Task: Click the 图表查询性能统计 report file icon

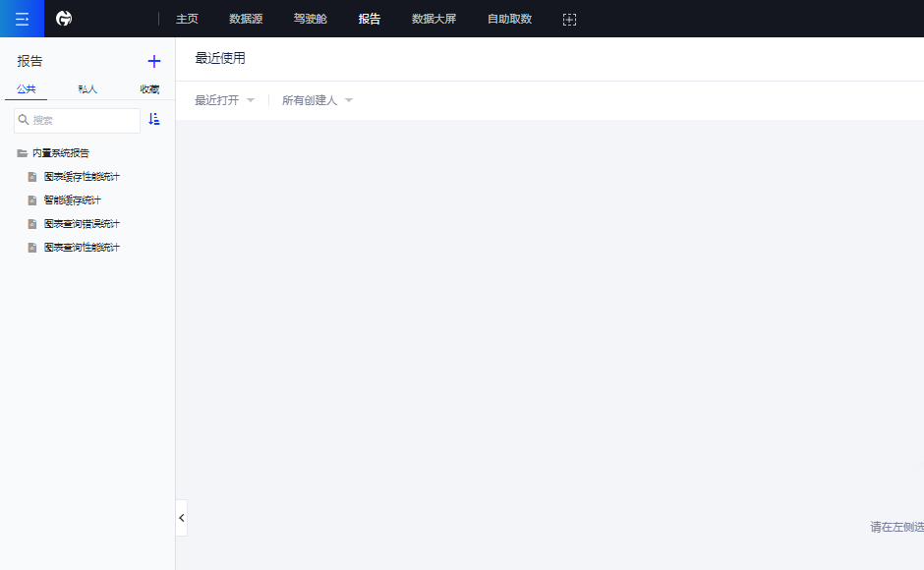Action: point(32,248)
